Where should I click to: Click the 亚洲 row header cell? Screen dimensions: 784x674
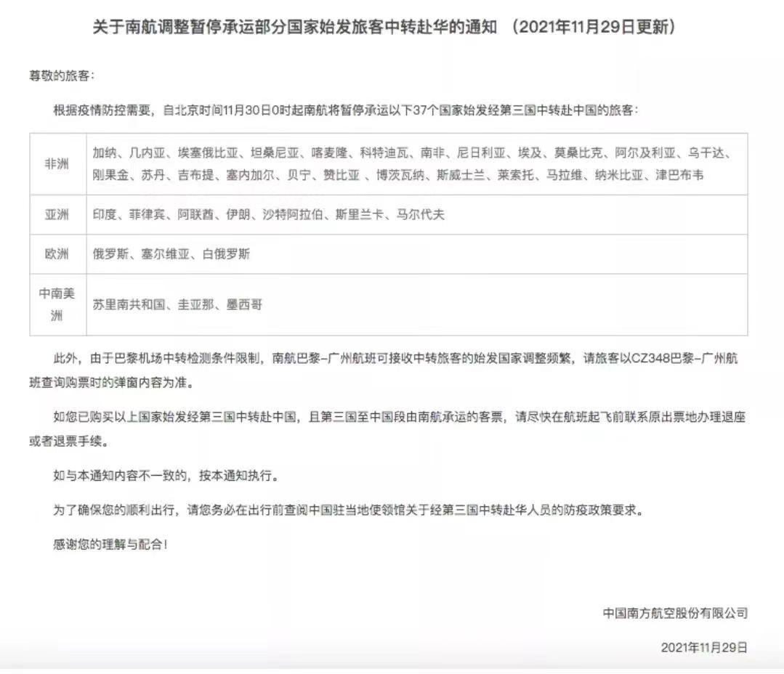(x=58, y=215)
